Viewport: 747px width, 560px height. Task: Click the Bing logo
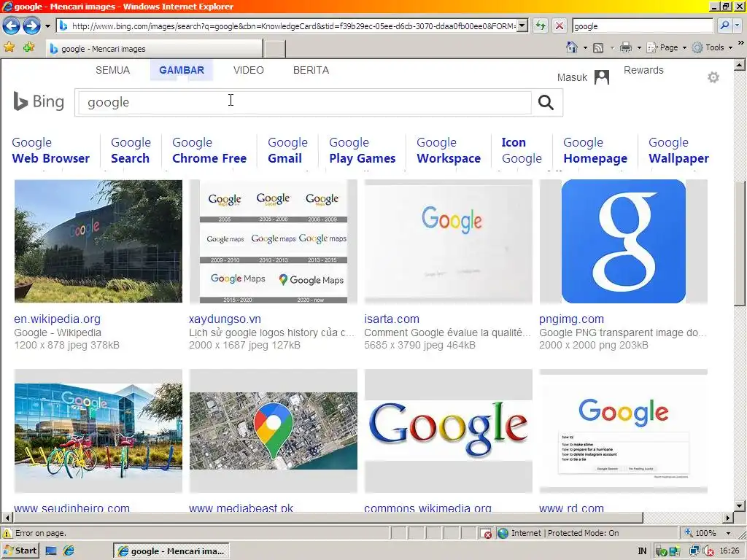39,101
